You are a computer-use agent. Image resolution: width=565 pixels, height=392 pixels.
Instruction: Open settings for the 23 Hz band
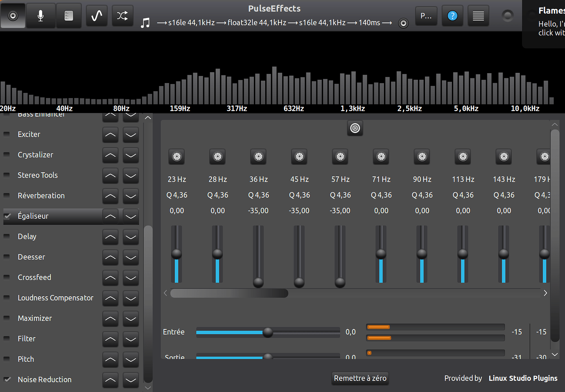177,156
